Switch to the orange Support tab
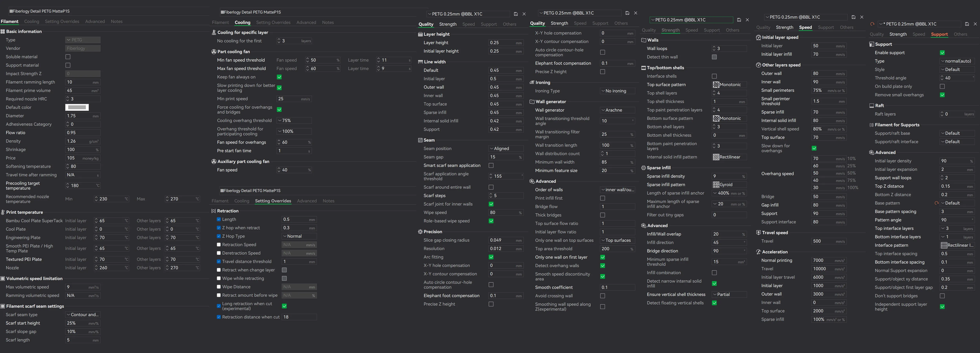Screen dimensions: 980x353 tap(939, 34)
